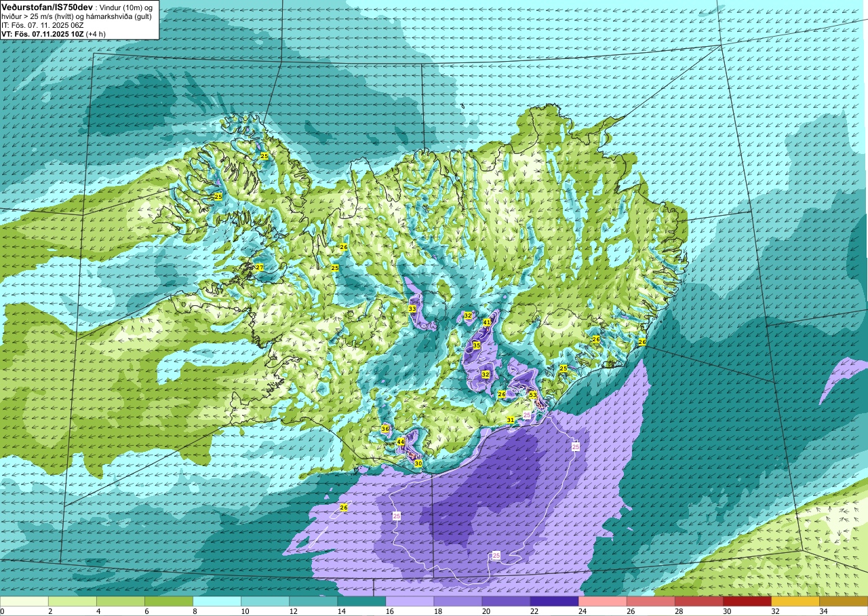Pick the 20–22 m/s legend swatch

point(506,601)
